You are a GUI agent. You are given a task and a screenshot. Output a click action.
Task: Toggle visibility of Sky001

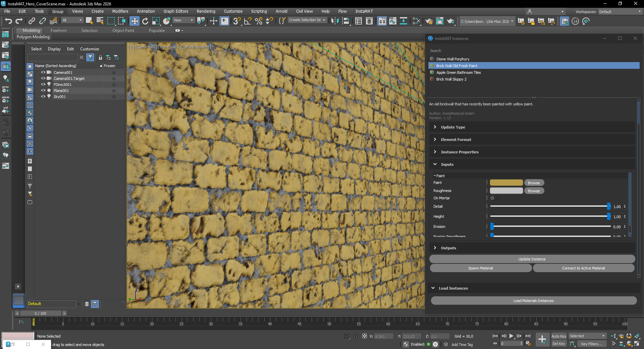[x=43, y=97]
